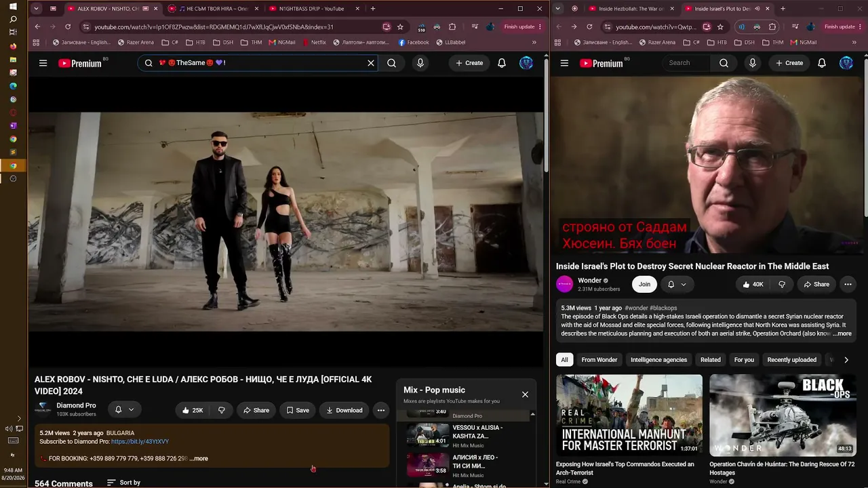Reload the page in the left browser
This screenshot has height=488, width=868.
pos(68,27)
